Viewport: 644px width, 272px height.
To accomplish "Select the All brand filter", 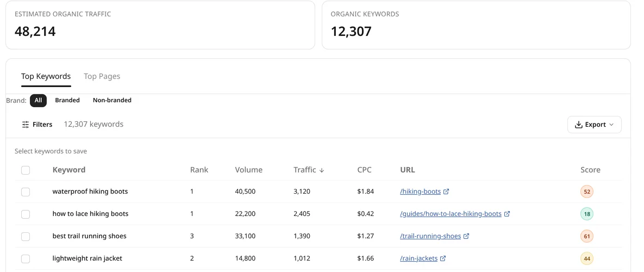I will click(x=38, y=100).
